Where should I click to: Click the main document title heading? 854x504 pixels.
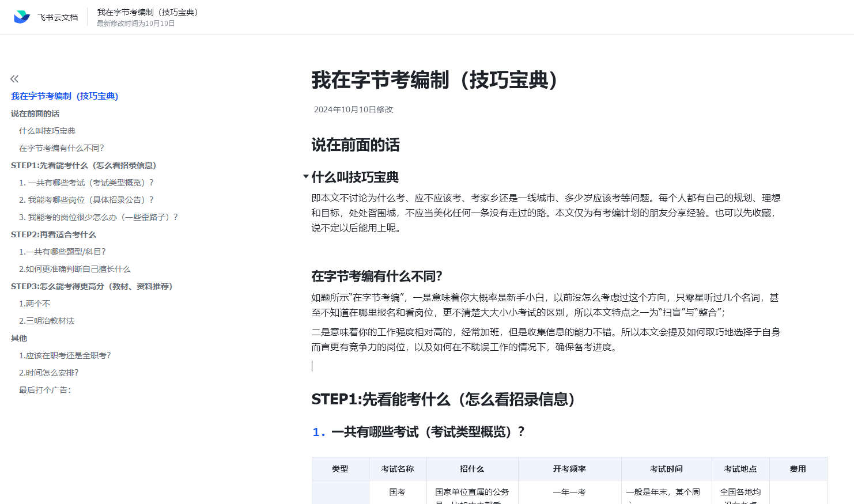[436, 79]
